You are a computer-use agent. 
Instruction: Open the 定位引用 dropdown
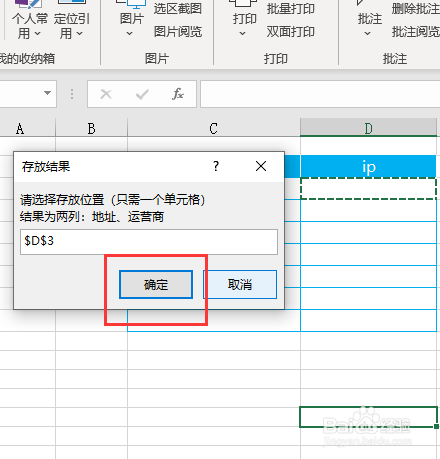pyautogui.click(x=71, y=21)
